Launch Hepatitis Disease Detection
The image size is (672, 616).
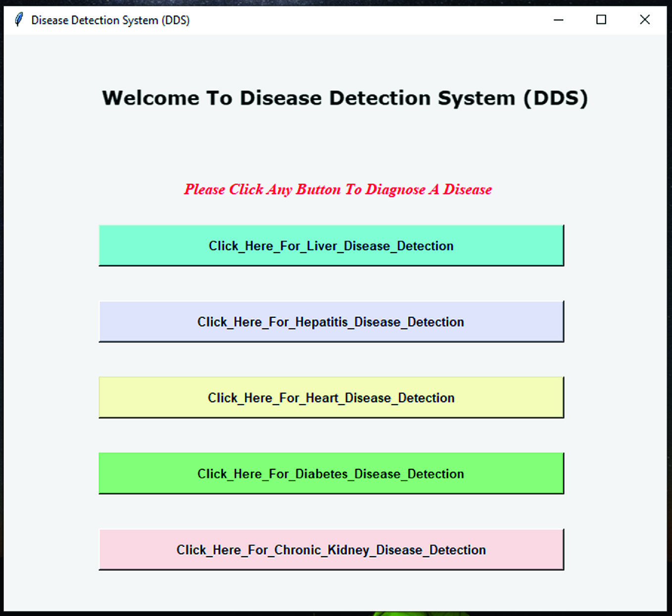click(331, 322)
